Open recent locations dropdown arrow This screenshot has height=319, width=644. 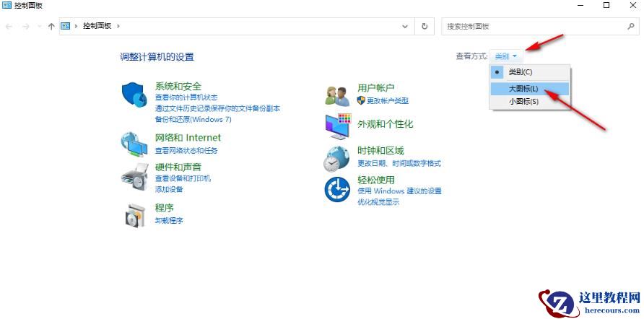[x=40, y=26]
